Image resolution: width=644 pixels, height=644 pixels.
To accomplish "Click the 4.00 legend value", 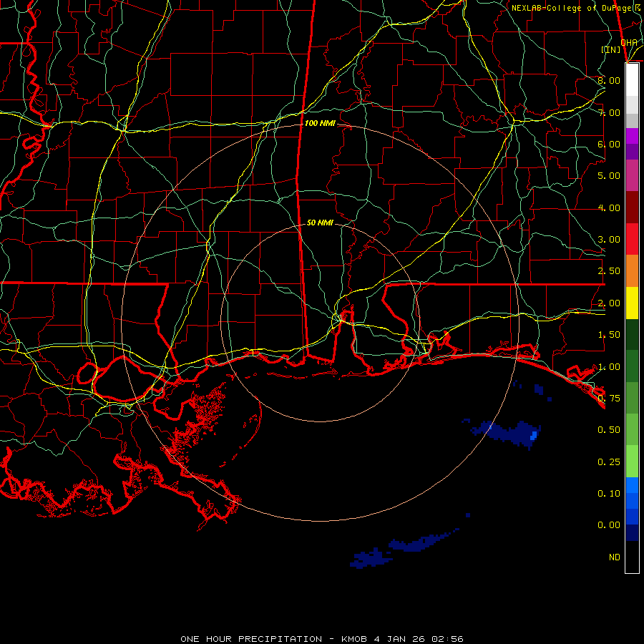I will pyautogui.click(x=609, y=208).
